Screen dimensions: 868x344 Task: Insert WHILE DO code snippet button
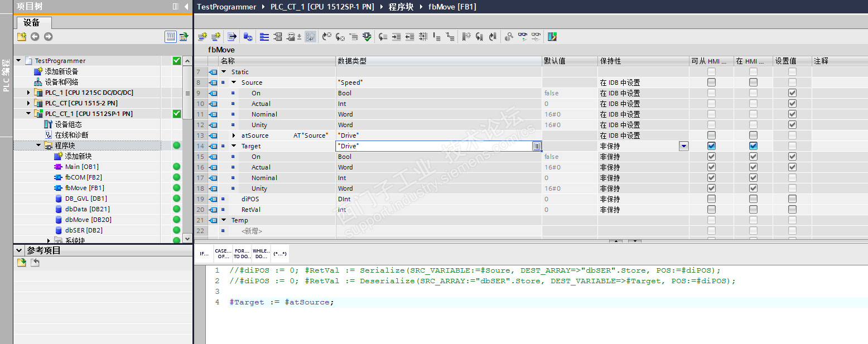(261, 254)
